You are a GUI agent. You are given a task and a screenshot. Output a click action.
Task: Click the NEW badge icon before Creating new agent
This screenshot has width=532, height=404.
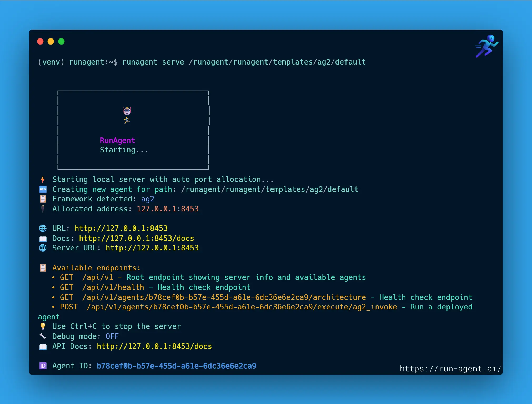[43, 189]
